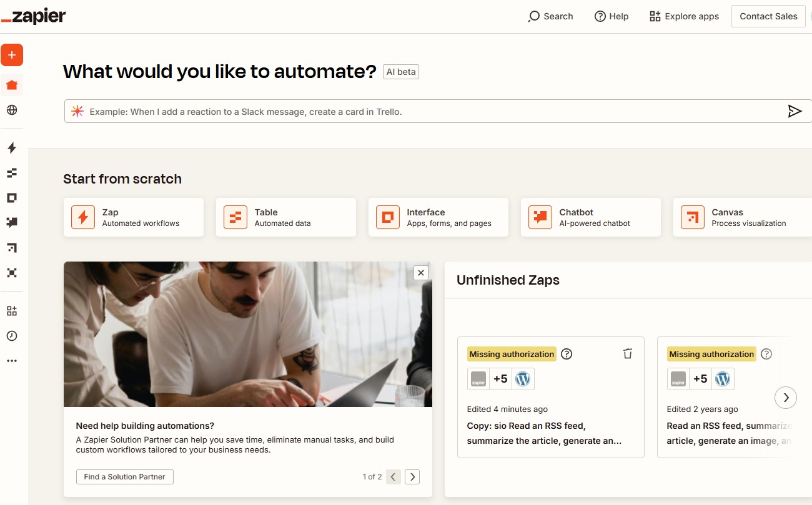812x505 pixels.
Task: Open Zap History via the clock icon
Action: tap(12, 336)
